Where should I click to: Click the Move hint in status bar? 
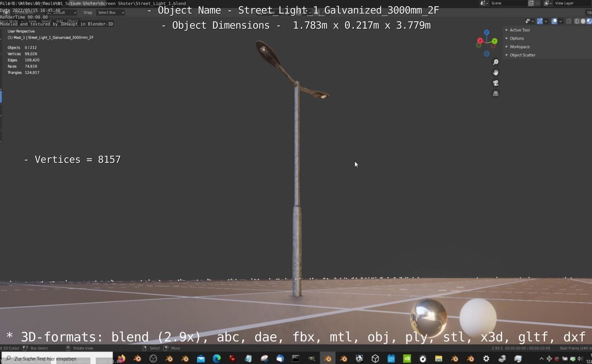click(x=175, y=348)
